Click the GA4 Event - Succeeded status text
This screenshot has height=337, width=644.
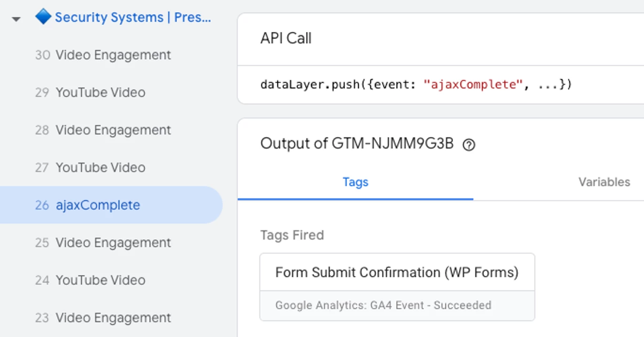click(383, 306)
